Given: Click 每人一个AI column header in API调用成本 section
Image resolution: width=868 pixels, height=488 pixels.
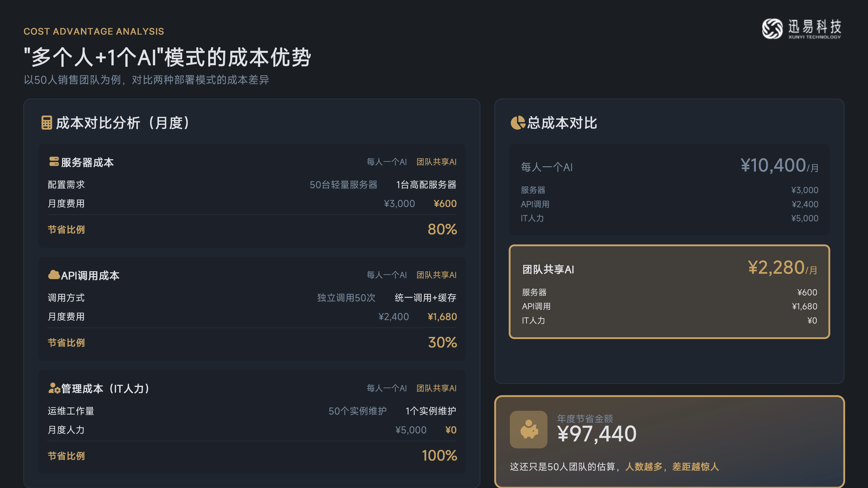Looking at the screenshot, I should (387, 275).
